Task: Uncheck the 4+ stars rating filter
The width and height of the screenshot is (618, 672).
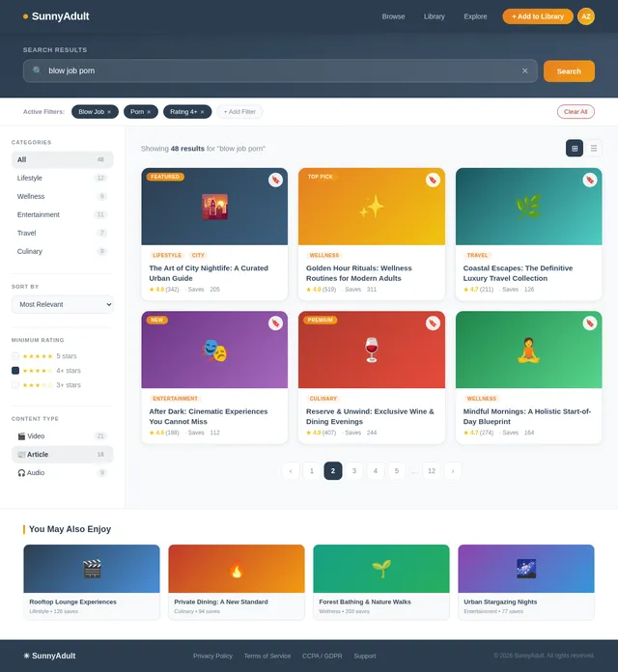Action: 15,371
